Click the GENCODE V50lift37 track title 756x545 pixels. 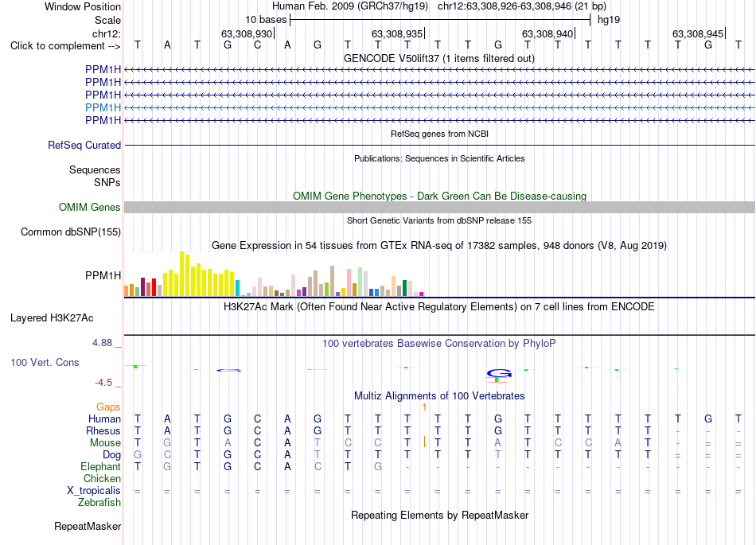pyautogui.click(x=439, y=59)
